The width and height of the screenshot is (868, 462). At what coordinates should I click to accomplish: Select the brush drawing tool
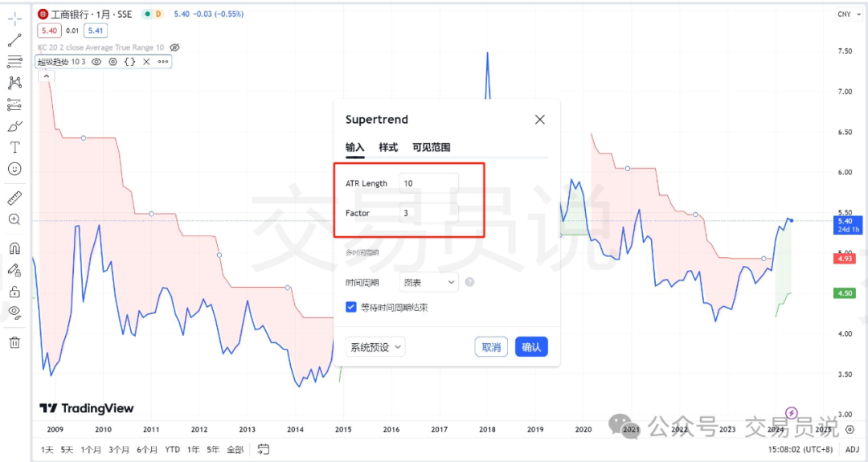pos(15,126)
